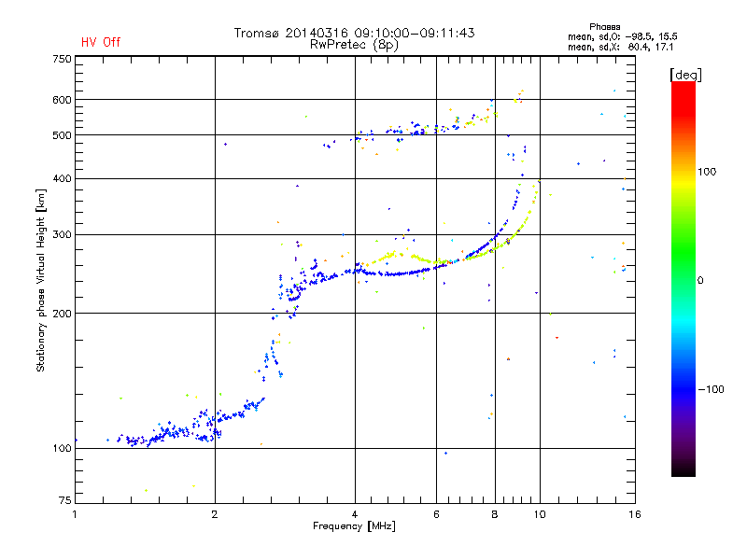Click colorbar tick label '-100'
The width and height of the screenshot is (747, 560).
711,389
